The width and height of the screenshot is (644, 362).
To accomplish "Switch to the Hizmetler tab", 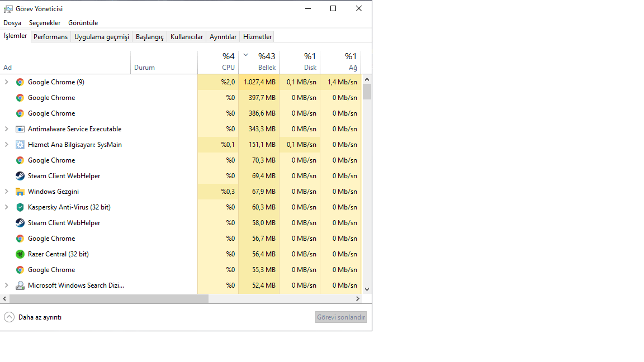I will pyautogui.click(x=258, y=37).
